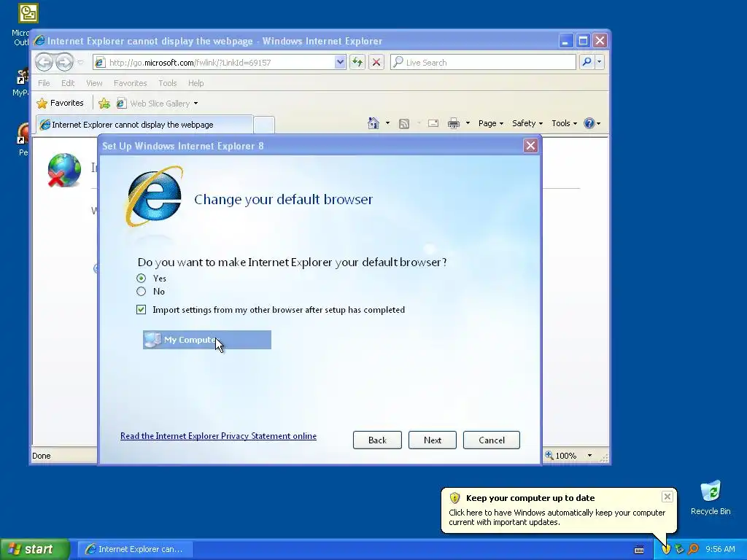Click the address bar URL field

click(220, 63)
